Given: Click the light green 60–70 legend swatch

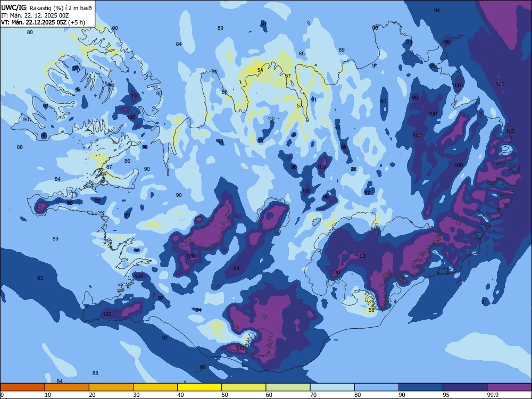Looking at the screenshot, I should (288, 387).
